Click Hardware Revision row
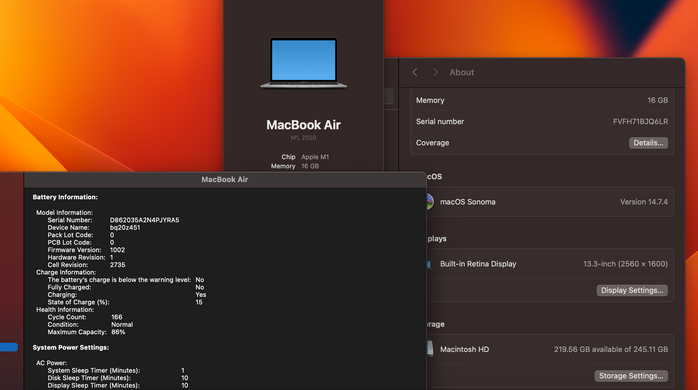 click(x=81, y=257)
